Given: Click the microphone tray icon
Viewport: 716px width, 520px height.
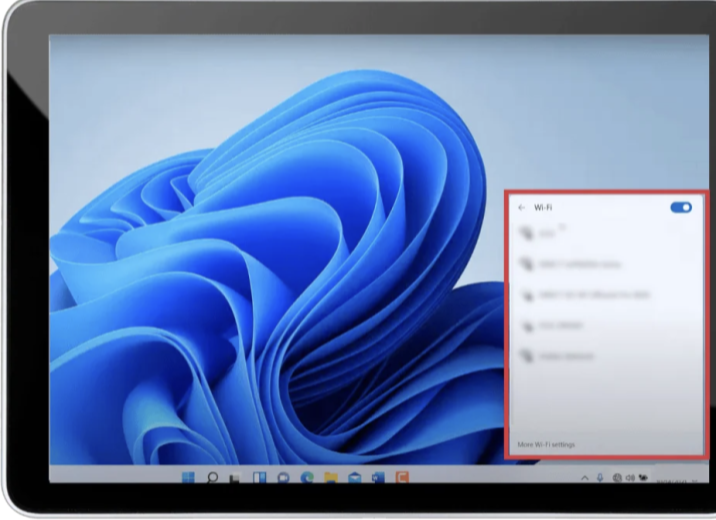Looking at the screenshot, I should (600, 478).
